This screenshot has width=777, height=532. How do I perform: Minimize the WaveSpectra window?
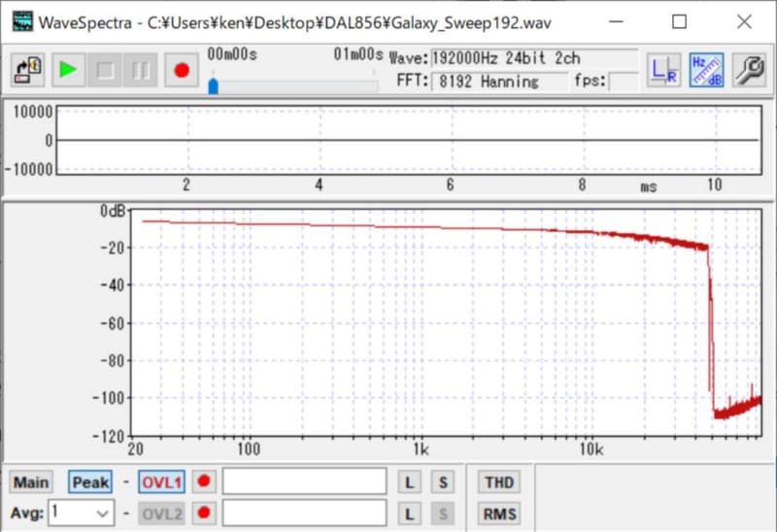616,21
